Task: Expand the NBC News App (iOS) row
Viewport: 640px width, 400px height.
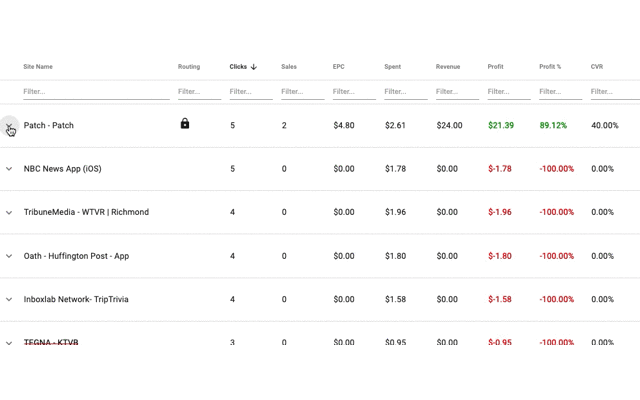Action: (x=9, y=169)
